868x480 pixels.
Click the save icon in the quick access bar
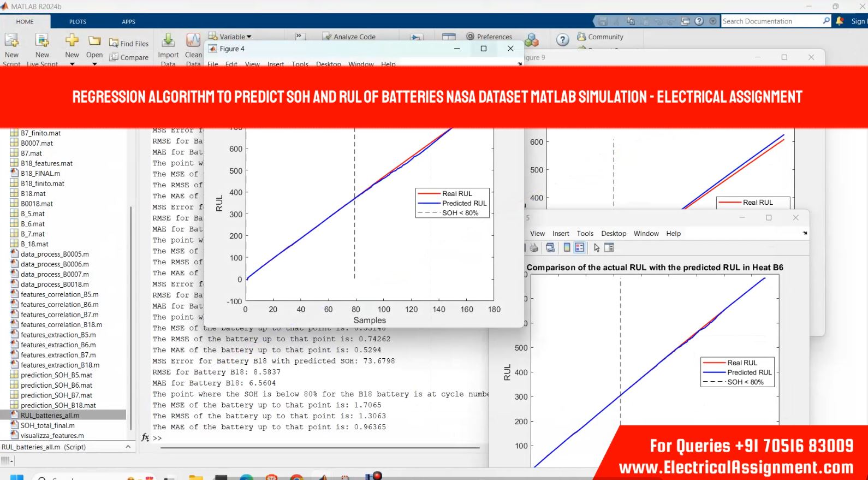(x=603, y=21)
